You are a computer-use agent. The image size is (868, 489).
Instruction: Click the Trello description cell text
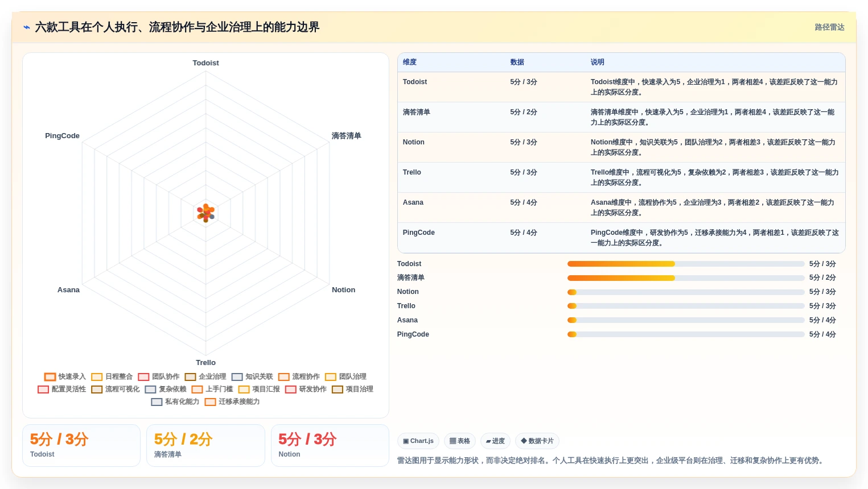click(715, 177)
